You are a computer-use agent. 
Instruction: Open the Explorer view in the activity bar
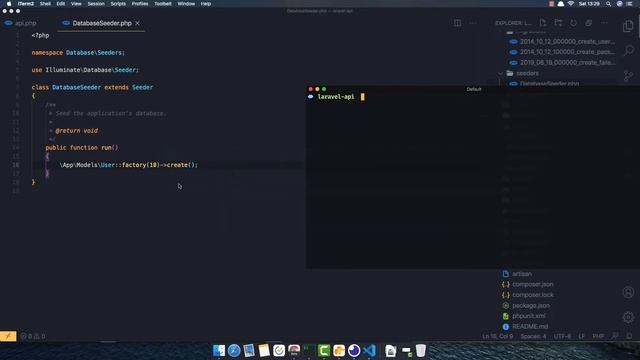point(628,27)
